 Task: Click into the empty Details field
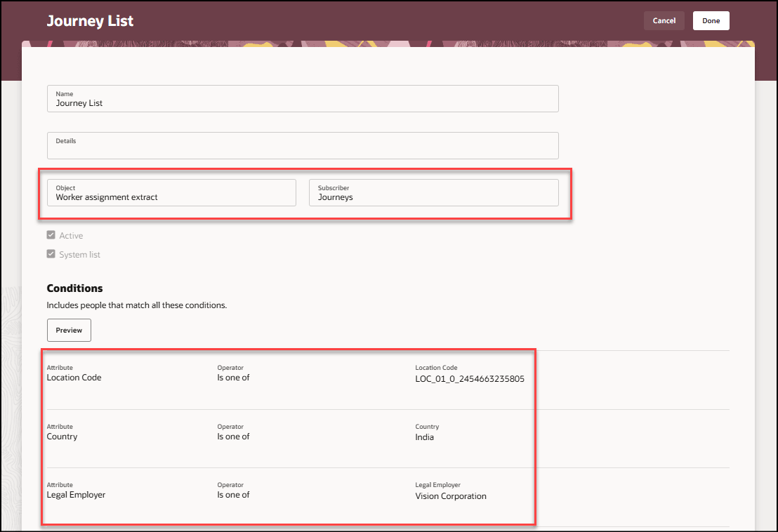303,146
